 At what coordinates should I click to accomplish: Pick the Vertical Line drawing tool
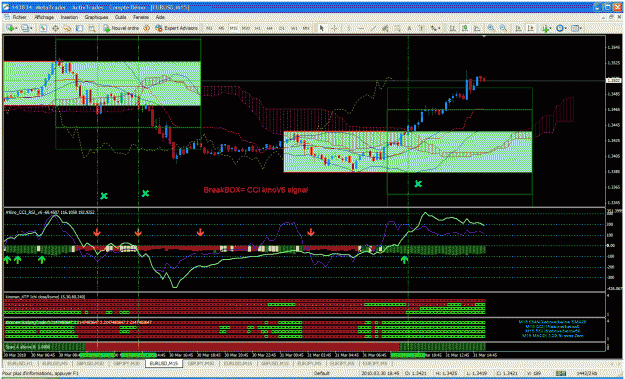[349, 28]
